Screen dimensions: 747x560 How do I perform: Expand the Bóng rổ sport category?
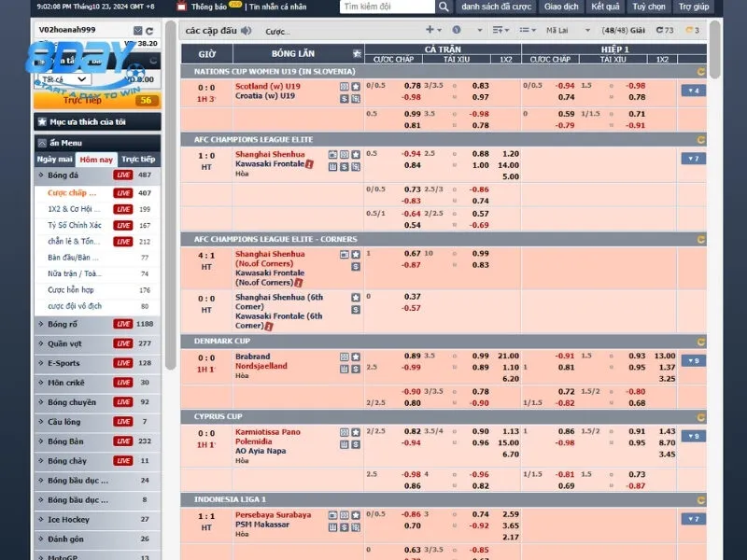(97, 324)
